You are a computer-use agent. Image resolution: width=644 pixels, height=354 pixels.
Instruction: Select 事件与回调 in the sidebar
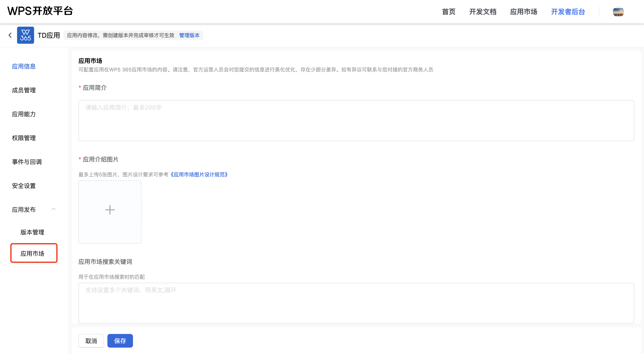(27, 162)
